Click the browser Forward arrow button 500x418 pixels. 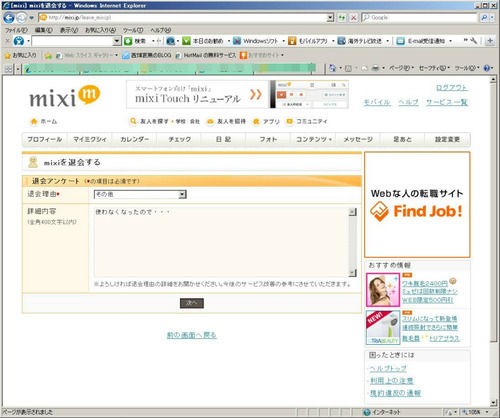[x=21, y=18]
